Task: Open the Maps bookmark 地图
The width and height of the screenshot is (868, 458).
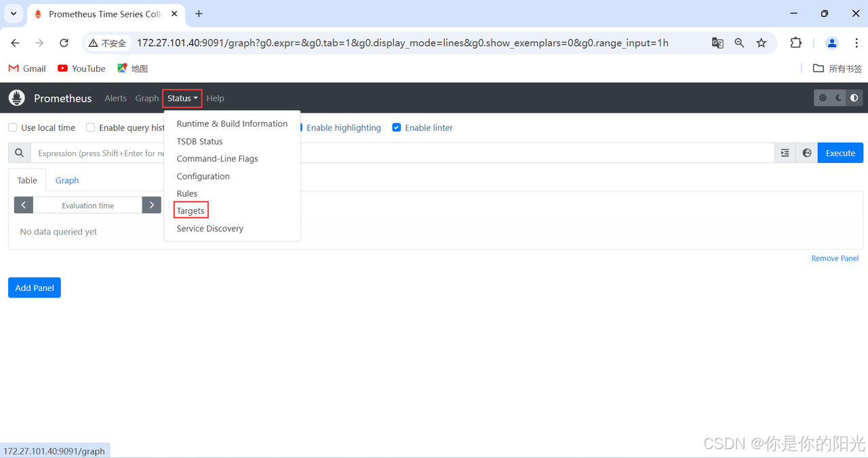Action: (132, 69)
